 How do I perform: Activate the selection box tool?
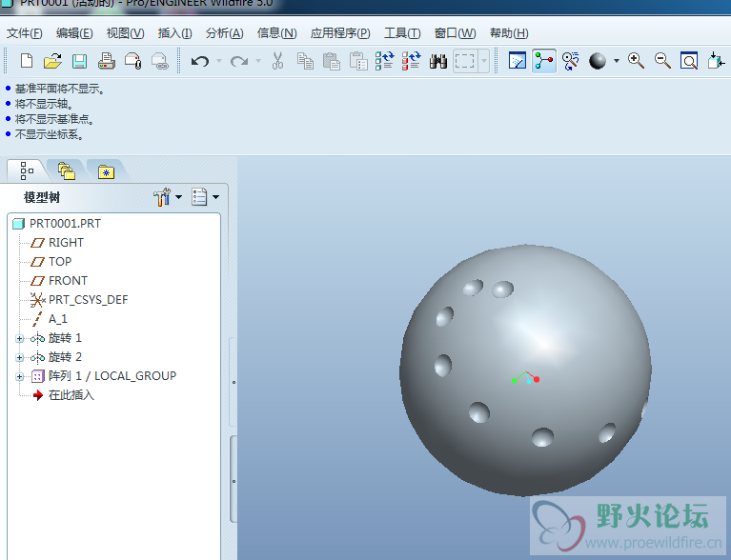(x=465, y=61)
